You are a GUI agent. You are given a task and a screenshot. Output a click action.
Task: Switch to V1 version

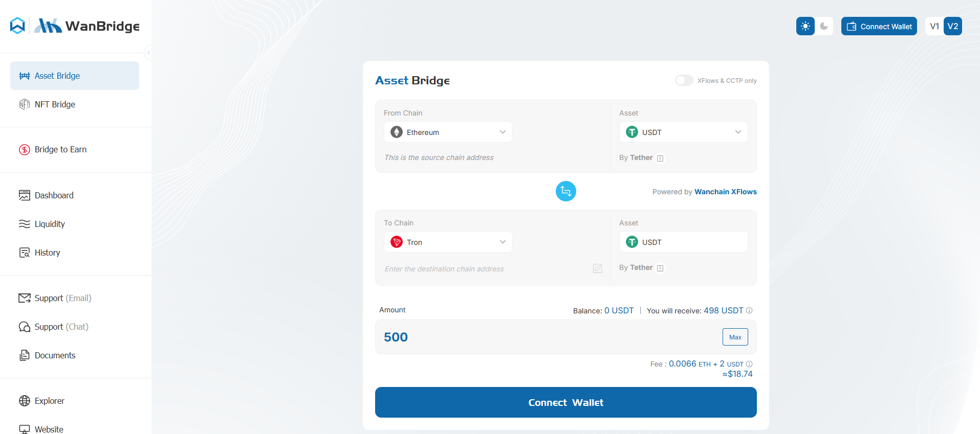(x=934, y=26)
